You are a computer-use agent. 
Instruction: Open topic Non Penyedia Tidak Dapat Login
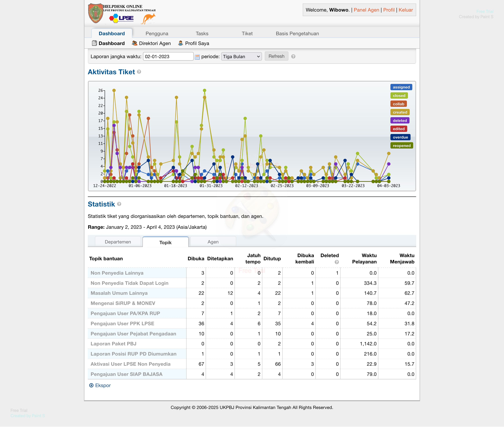click(x=129, y=283)
